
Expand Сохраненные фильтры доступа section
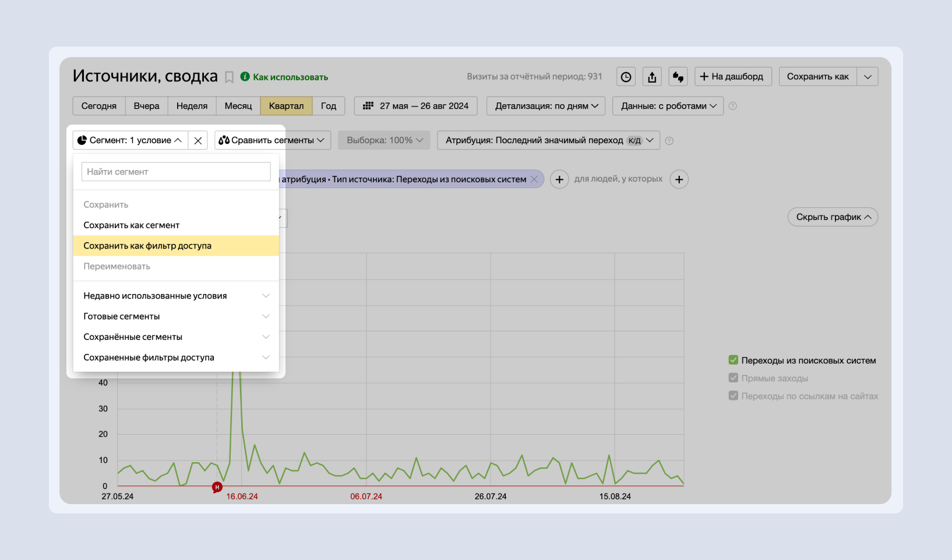pos(176,357)
